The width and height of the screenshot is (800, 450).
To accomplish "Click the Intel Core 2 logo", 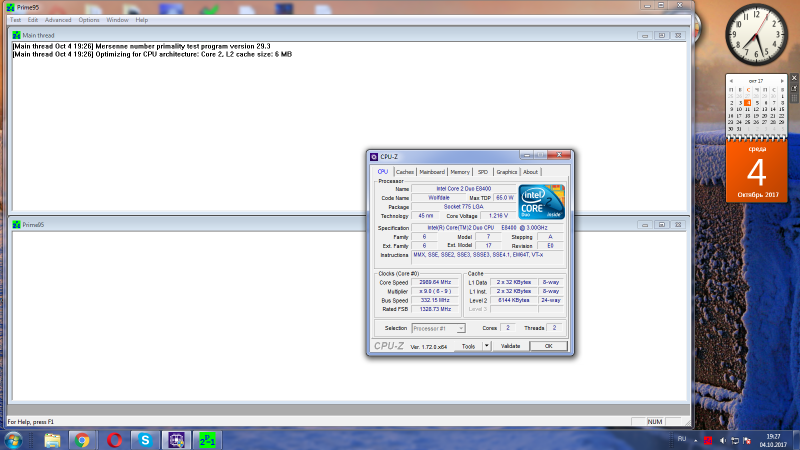I will click(x=541, y=202).
